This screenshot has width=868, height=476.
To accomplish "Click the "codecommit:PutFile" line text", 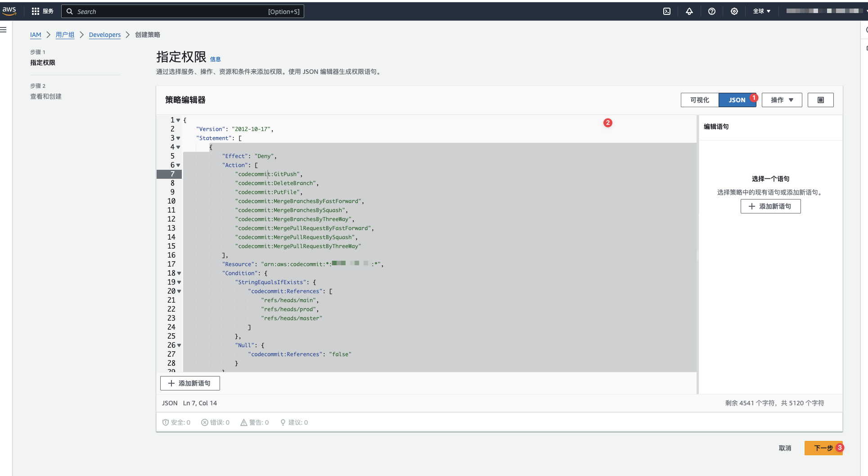I will coord(269,192).
